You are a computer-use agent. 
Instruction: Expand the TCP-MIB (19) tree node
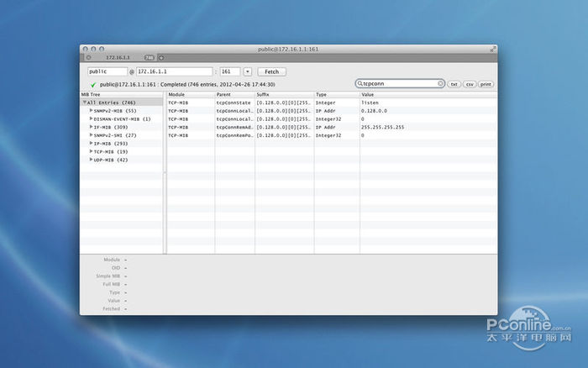[92, 151]
